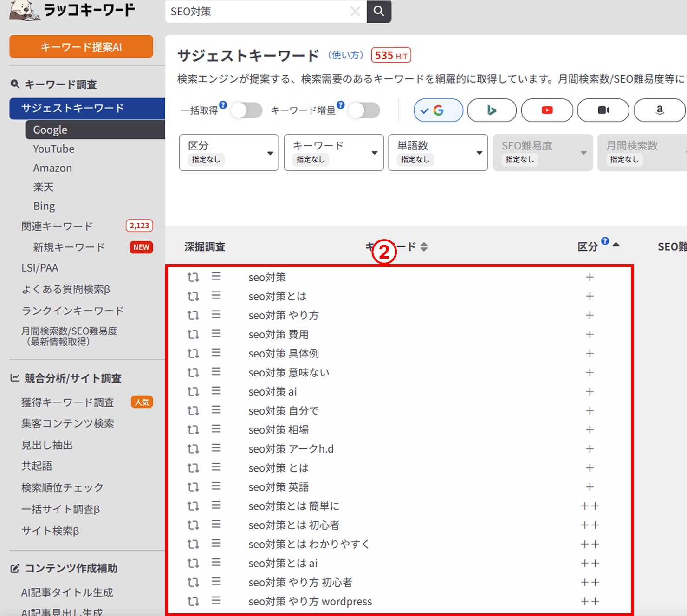Viewport: 687px width, 616px height.
Task: Open 一括取得 help question mark
Action: tap(223, 105)
